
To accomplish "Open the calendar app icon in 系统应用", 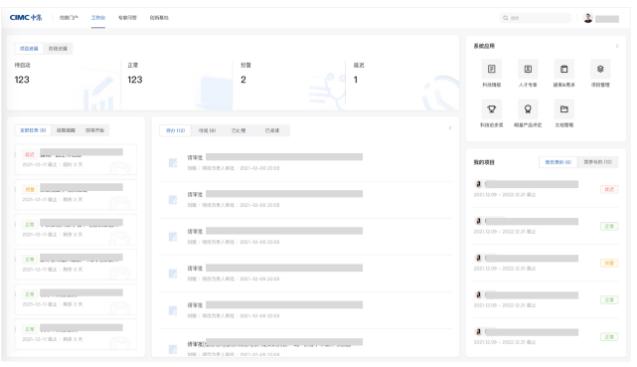I will click(x=564, y=69).
